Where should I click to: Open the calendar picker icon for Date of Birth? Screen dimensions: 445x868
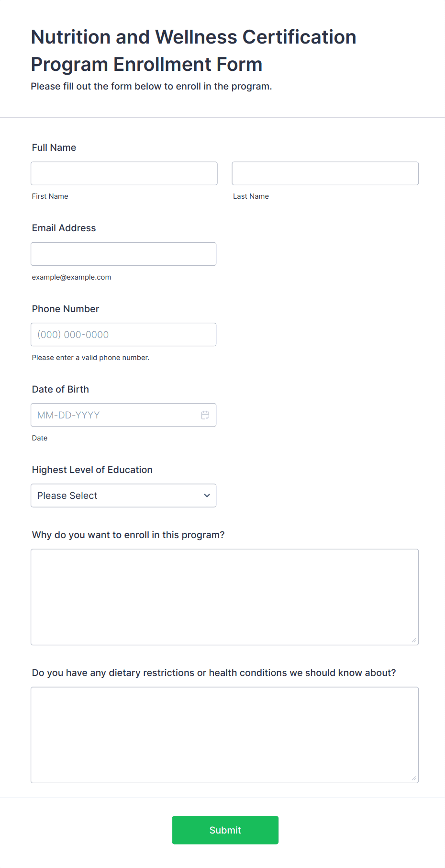(x=205, y=415)
